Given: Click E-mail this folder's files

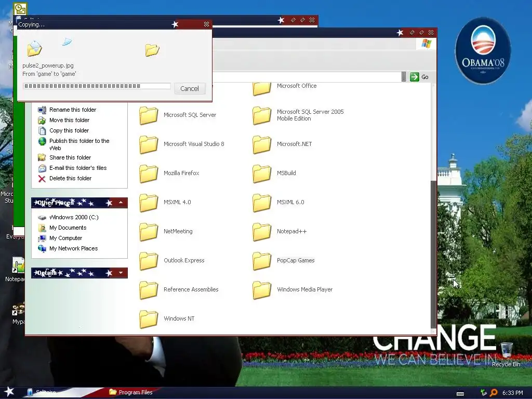Looking at the screenshot, I should tap(78, 168).
